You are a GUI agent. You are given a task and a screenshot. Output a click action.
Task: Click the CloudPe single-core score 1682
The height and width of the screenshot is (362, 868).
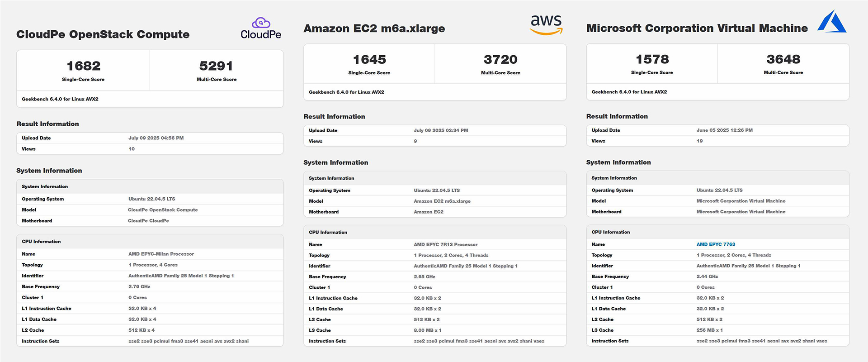(x=83, y=66)
